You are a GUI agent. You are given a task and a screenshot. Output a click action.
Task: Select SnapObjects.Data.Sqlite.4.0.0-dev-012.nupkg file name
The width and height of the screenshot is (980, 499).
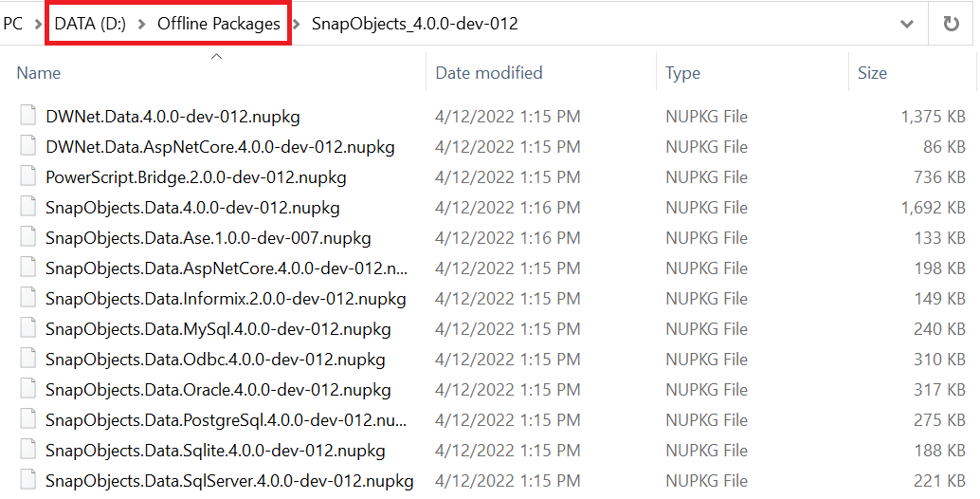[215, 451]
